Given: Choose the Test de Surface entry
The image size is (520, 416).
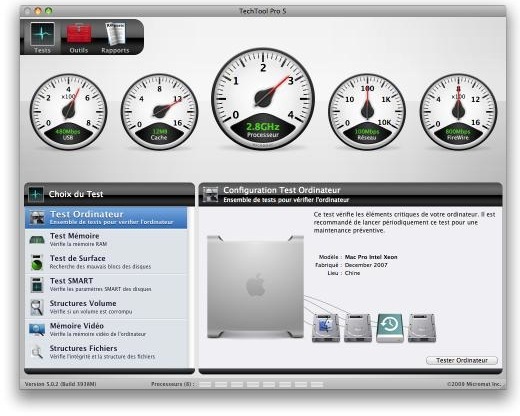Looking at the screenshot, I should [x=107, y=262].
